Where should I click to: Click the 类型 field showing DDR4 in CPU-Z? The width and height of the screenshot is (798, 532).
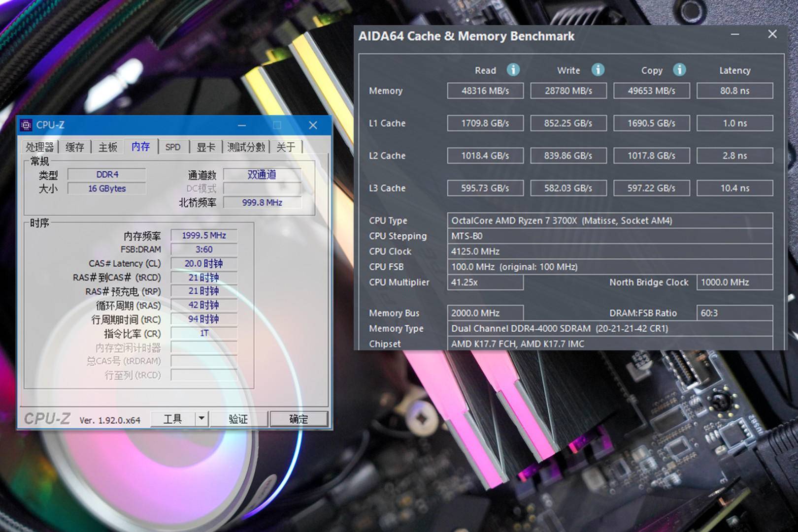107,174
